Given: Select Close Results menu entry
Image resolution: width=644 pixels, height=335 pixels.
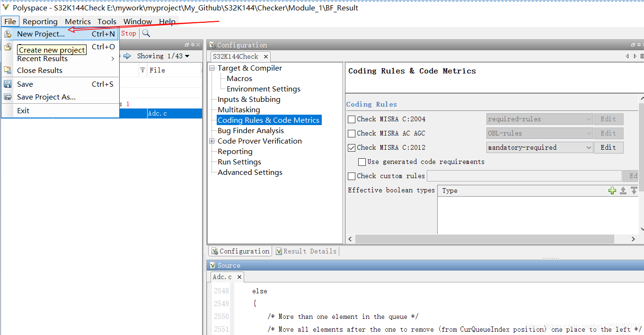Looking at the screenshot, I should [x=60, y=70].
